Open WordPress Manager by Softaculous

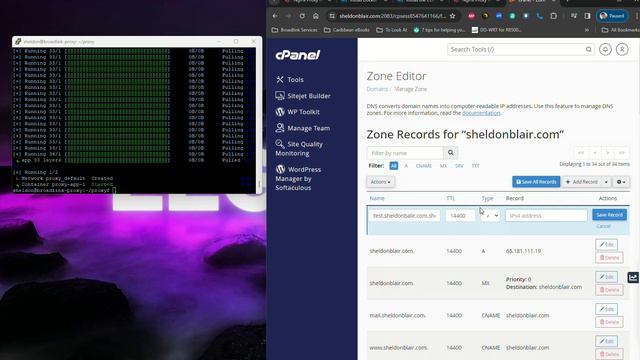tap(298, 178)
